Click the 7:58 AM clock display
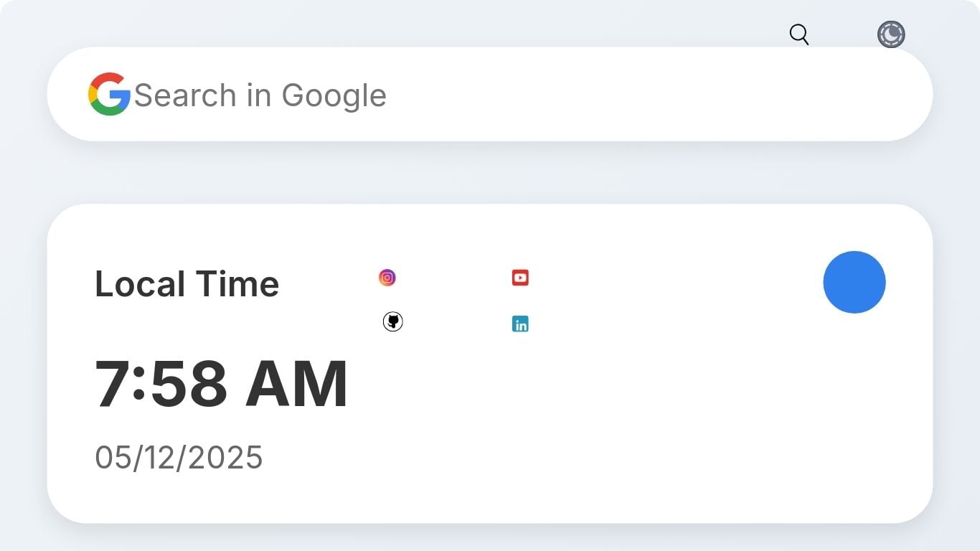The width and height of the screenshot is (980, 551). (222, 384)
